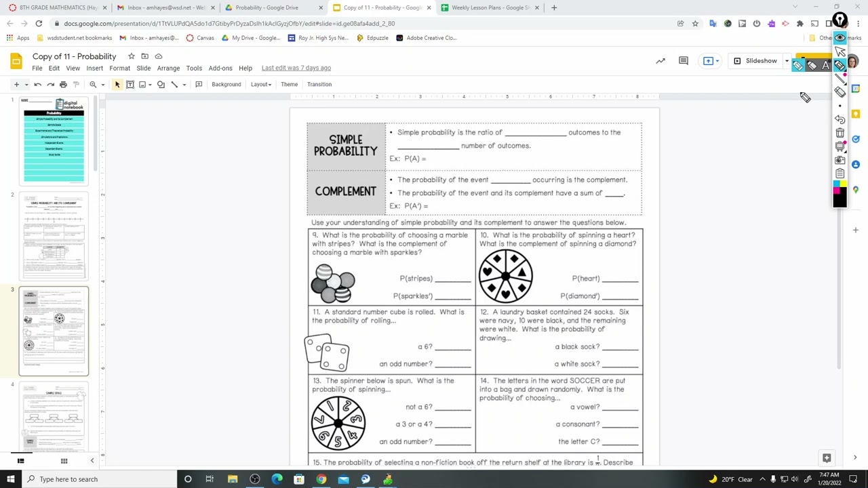Click the redo arrow in the Slides toolbar
The height and width of the screenshot is (488, 868).
click(50, 85)
